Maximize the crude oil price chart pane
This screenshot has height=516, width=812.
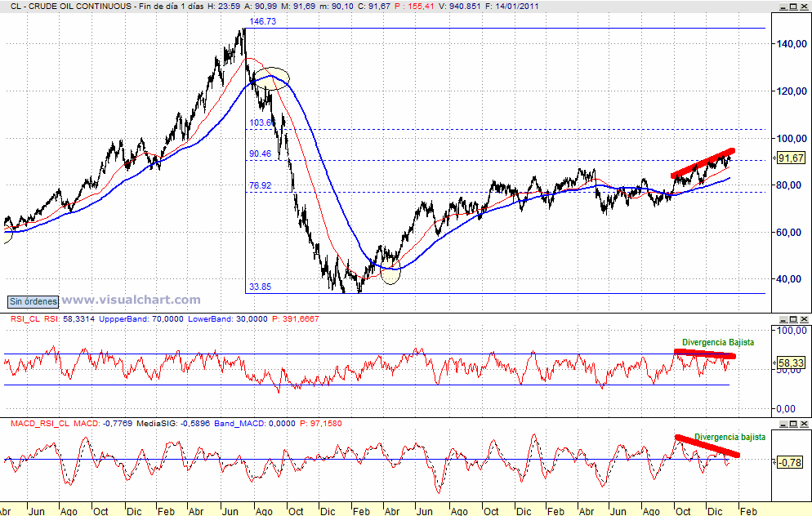tap(794, 7)
